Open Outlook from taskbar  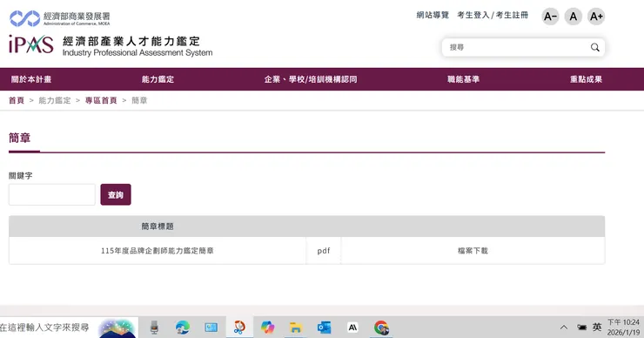324,328
